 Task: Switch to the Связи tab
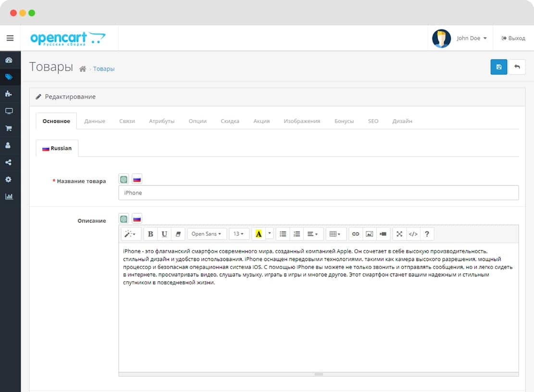click(127, 121)
